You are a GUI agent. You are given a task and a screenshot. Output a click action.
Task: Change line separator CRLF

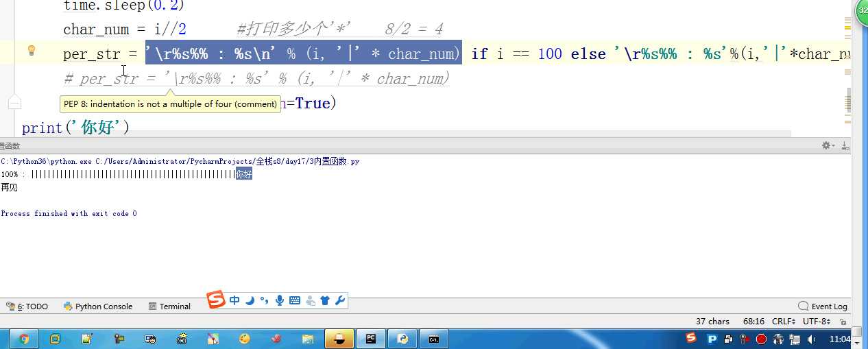point(783,321)
